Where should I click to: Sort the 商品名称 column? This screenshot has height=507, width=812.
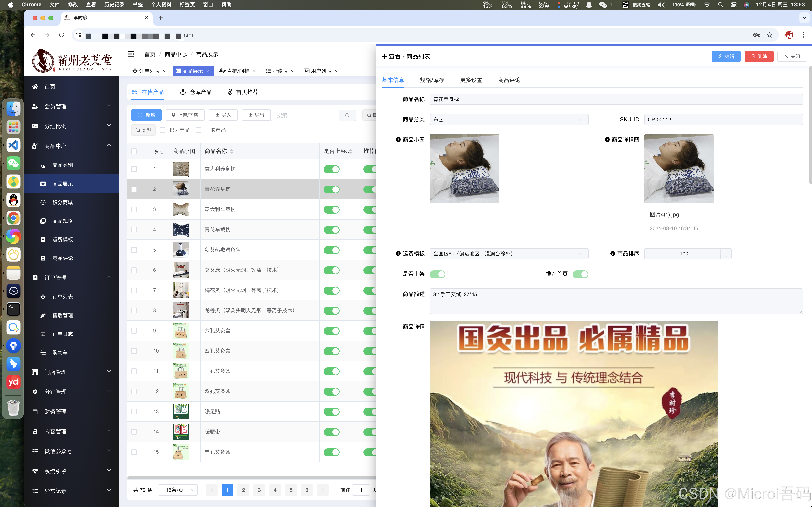tap(231, 151)
